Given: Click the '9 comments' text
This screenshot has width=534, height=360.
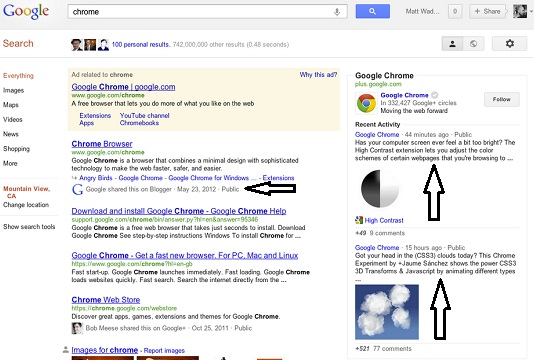Looking at the screenshot, I should pyautogui.click(x=387, y=233).
